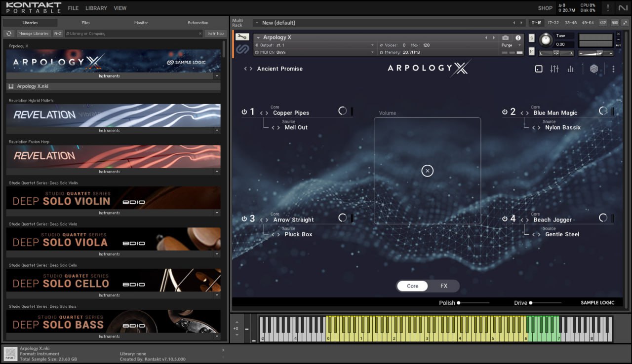Open the FILE menu
Viewport: 632px width, 364px height.
(x=73, y=8)
